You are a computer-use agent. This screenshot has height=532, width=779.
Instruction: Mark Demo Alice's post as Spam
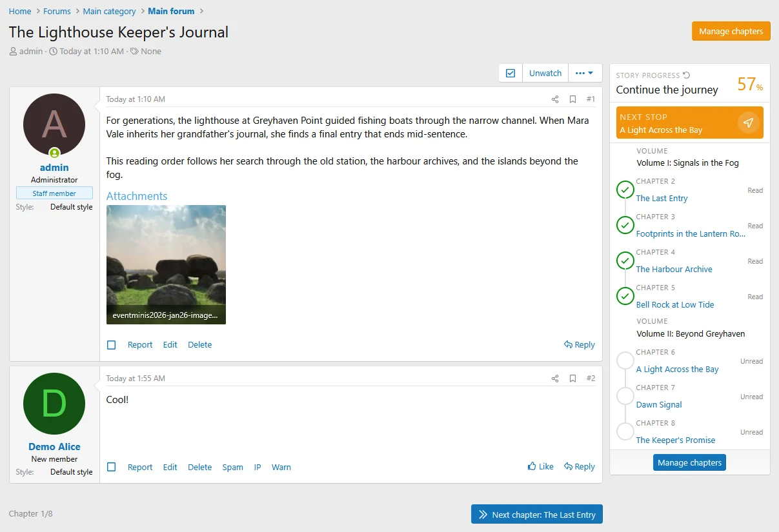pos(232,468)
